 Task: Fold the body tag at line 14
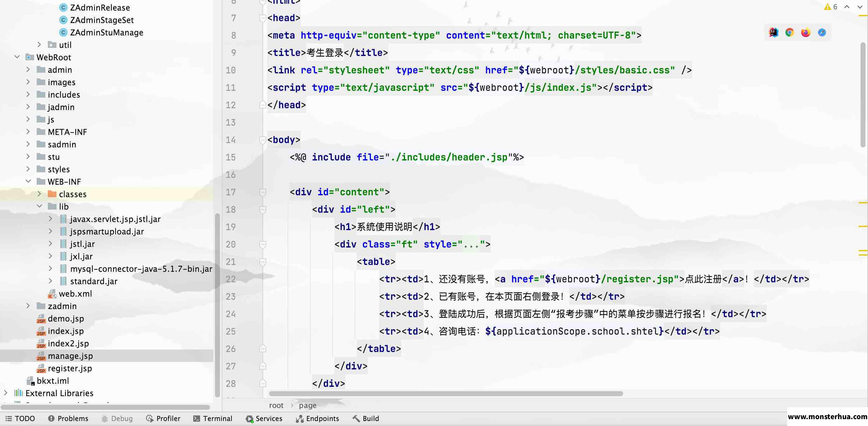click(263, 140)
